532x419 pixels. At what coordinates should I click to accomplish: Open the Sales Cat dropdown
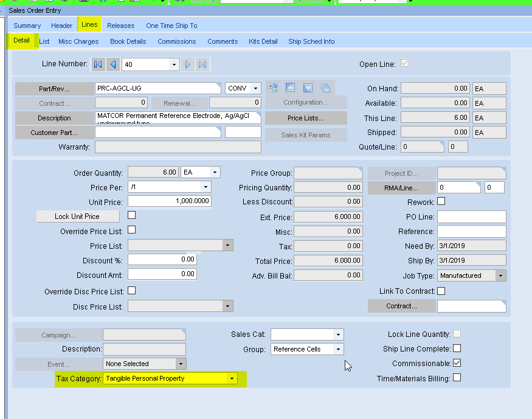point(338,334)
